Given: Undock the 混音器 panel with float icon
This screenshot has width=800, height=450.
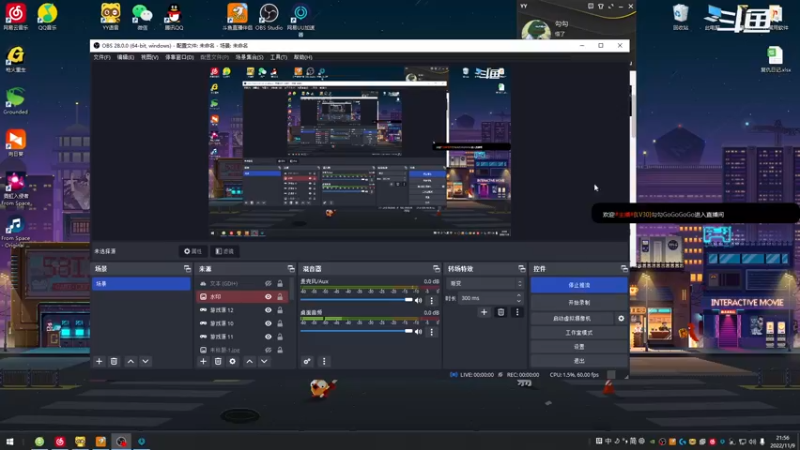Looking at the screenshot, I should pyautogui.click(x=436, y=268).
